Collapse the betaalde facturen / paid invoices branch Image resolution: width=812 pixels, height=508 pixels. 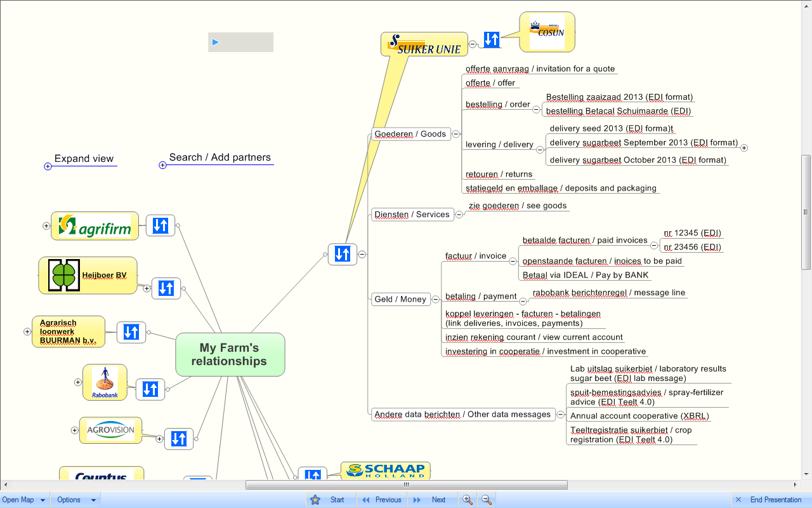654,244
